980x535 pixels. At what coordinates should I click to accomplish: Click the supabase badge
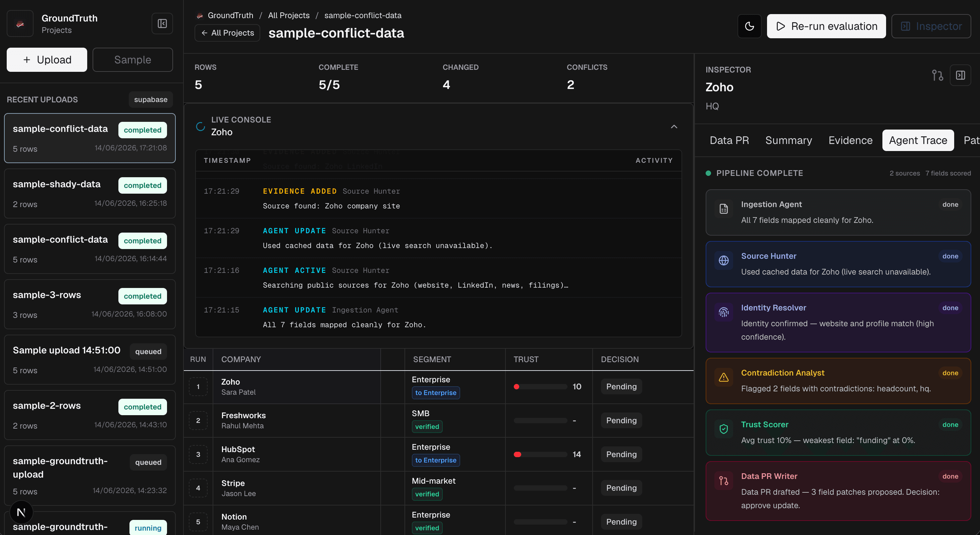(151, 99)
